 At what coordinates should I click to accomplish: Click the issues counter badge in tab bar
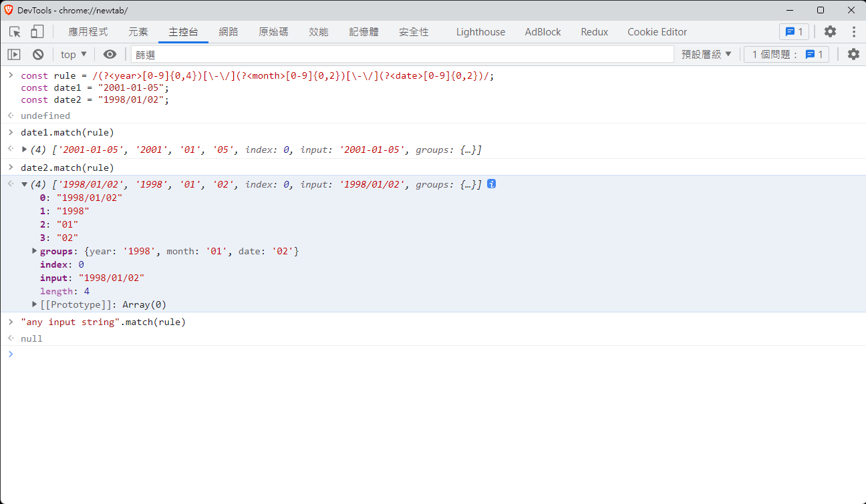(x=794, y=32)
